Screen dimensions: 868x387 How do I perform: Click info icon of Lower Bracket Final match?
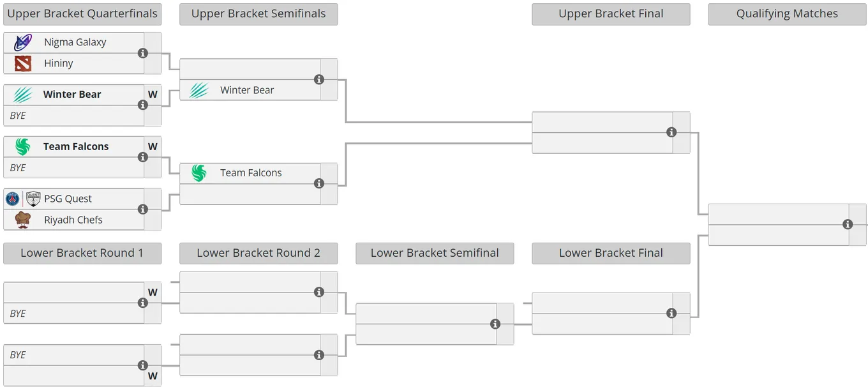point(671,313)
